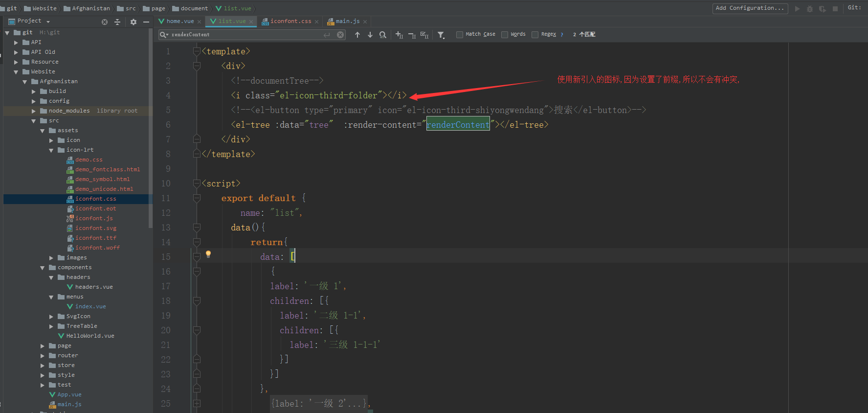Expand the Resource folder
Screen dimensions: 868x413
[16, 62]
